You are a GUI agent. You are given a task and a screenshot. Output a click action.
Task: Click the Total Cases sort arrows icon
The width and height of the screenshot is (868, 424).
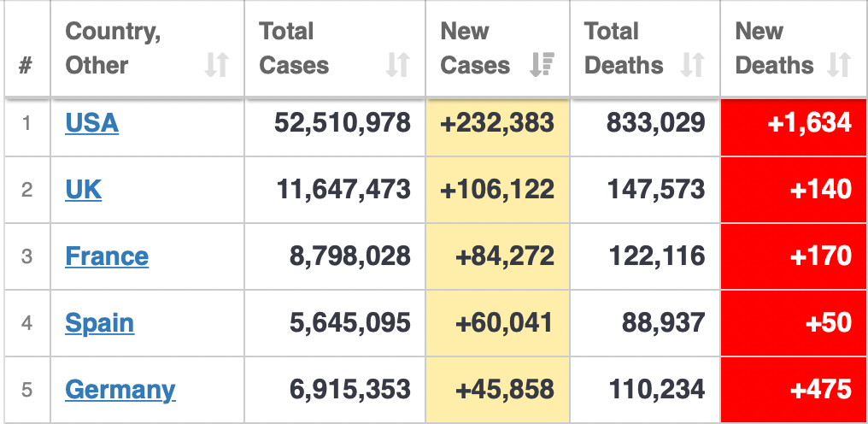[397, 66]
